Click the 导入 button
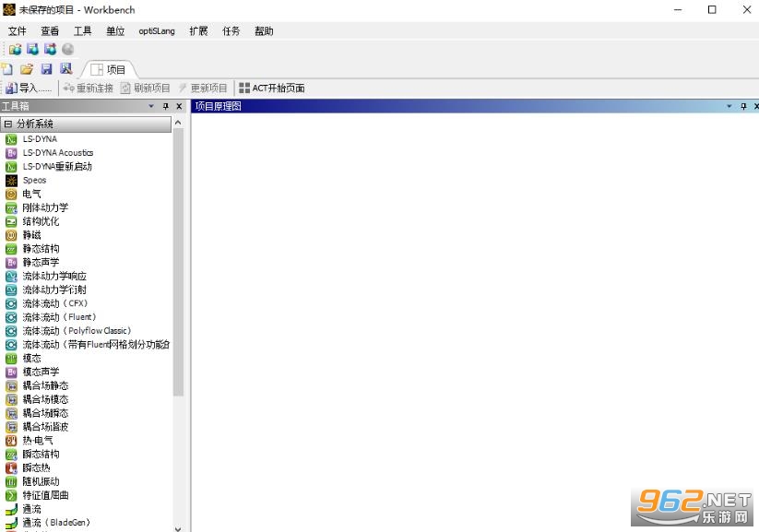759x532 pixels. click(x=28, y=89)
